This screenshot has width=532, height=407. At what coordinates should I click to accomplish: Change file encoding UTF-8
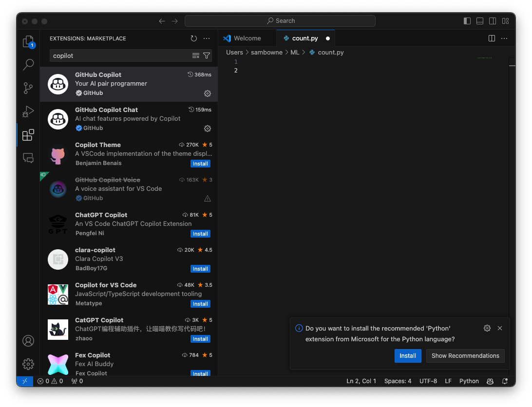(x=428, y=381)
